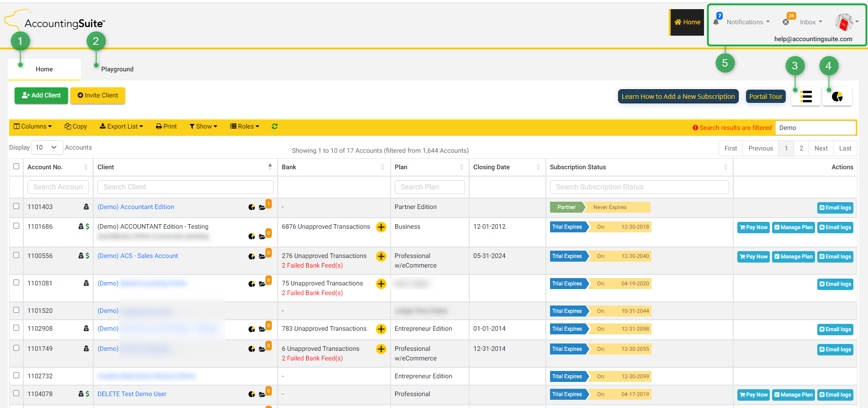Check the box for account 1100556
The image size is (868, 408).
16,255
